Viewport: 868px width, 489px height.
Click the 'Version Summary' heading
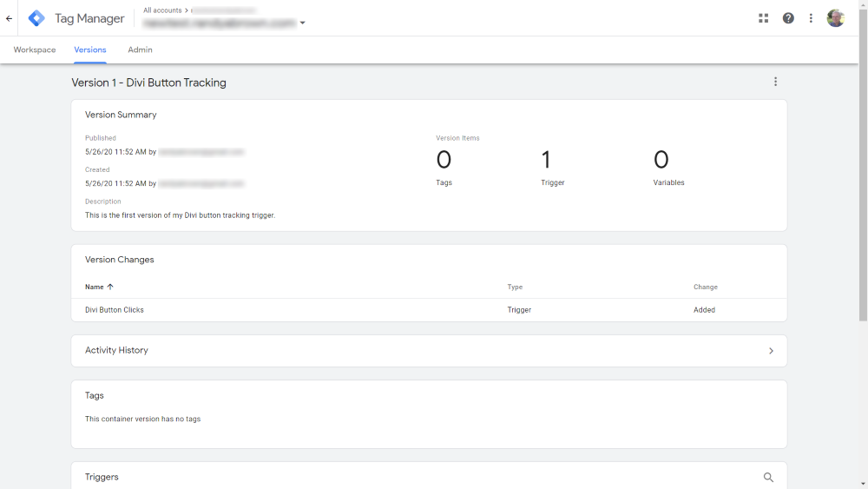coord(121,115)
